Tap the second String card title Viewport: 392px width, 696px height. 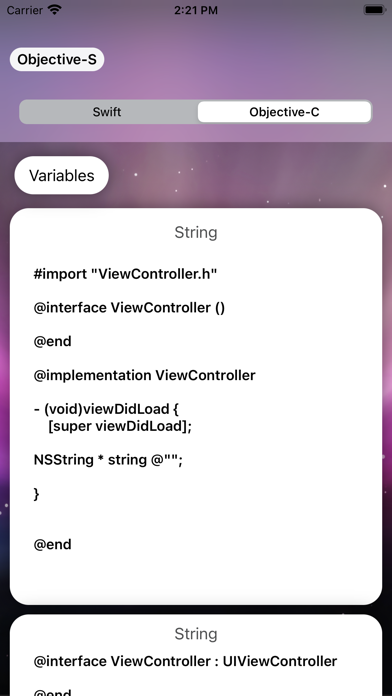tap(196, 633)
